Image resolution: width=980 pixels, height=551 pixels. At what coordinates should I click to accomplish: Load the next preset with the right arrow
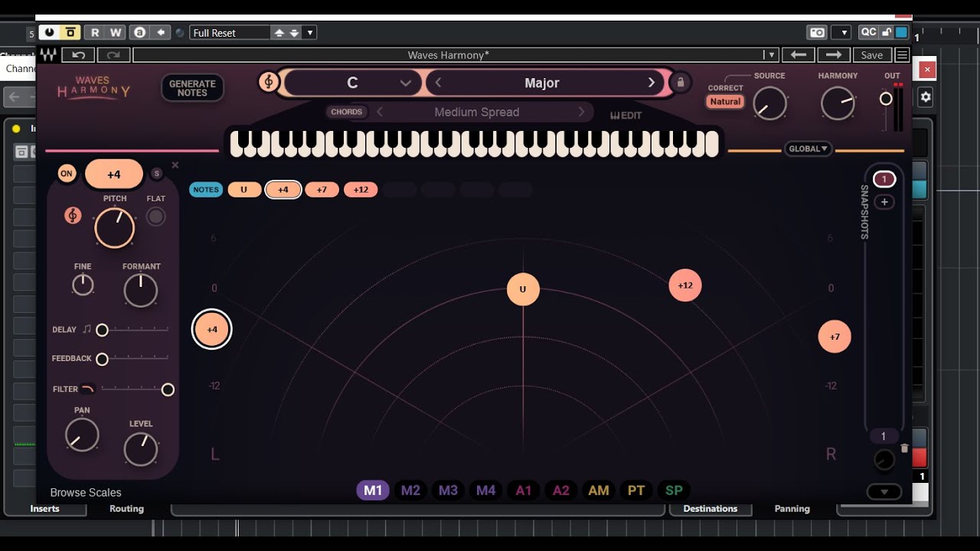pos(834,55)
